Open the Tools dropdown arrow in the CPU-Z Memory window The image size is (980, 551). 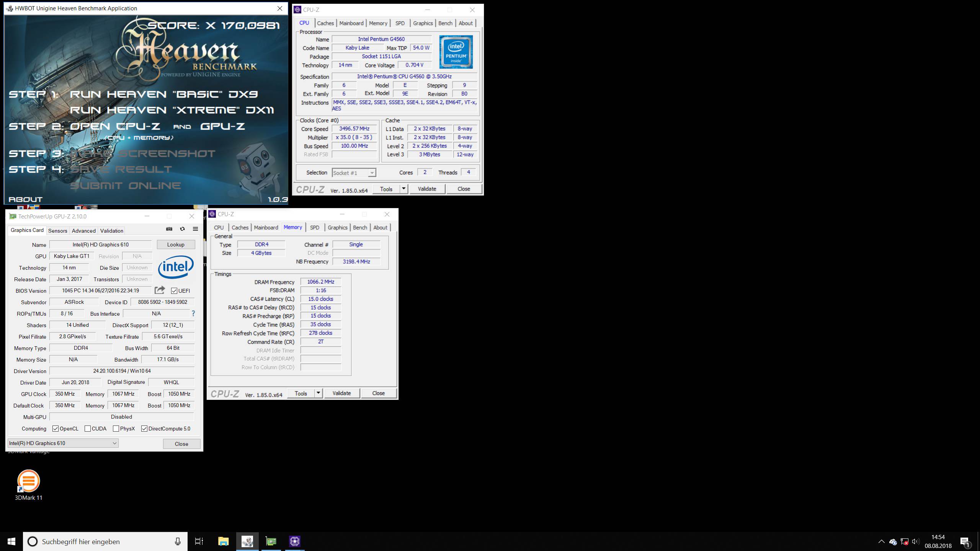click(x=318, y=393)
